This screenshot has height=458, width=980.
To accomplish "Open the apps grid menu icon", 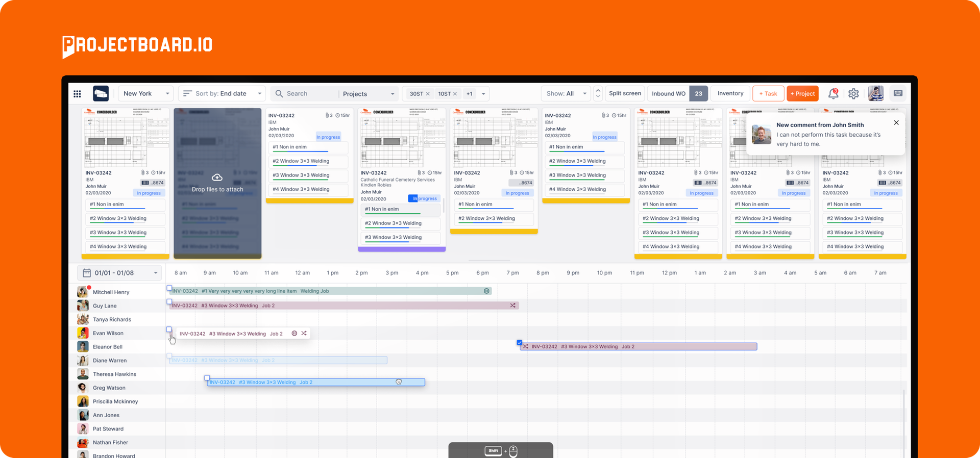I will pyautogui.click(x=77, y=94).
